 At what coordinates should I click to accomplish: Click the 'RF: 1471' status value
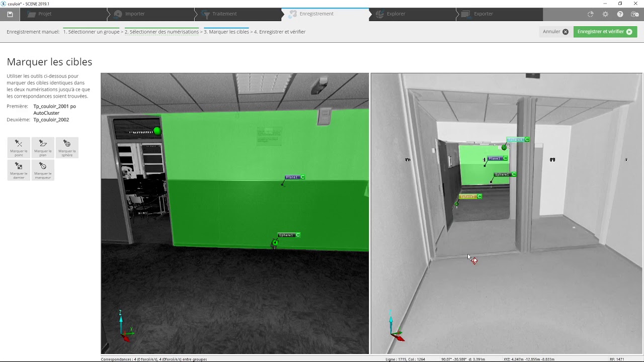click(617, 359)
